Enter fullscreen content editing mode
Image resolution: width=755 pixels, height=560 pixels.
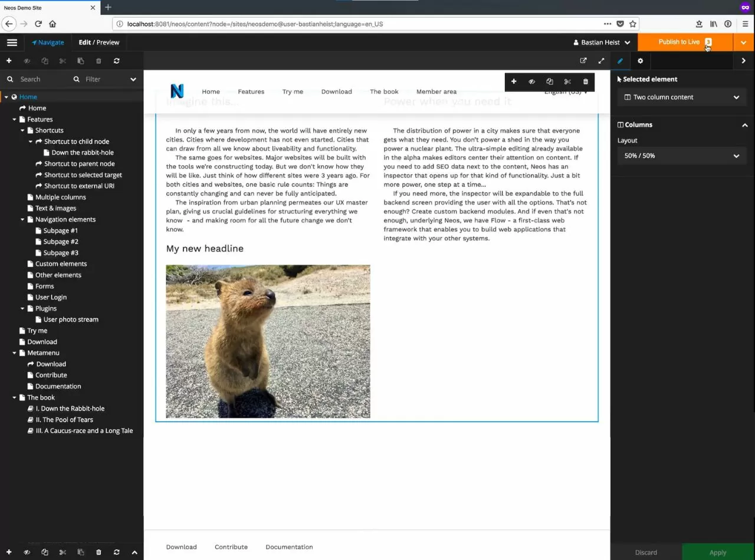[x=601, y=61]
